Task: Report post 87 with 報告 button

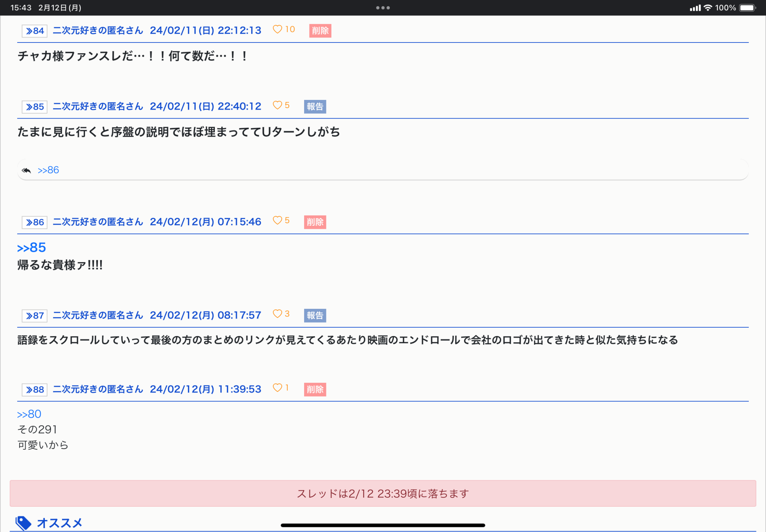Action: 315,315
